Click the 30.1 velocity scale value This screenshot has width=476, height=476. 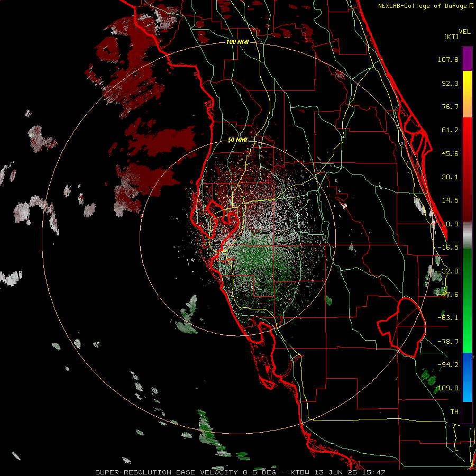coord(450,177)
